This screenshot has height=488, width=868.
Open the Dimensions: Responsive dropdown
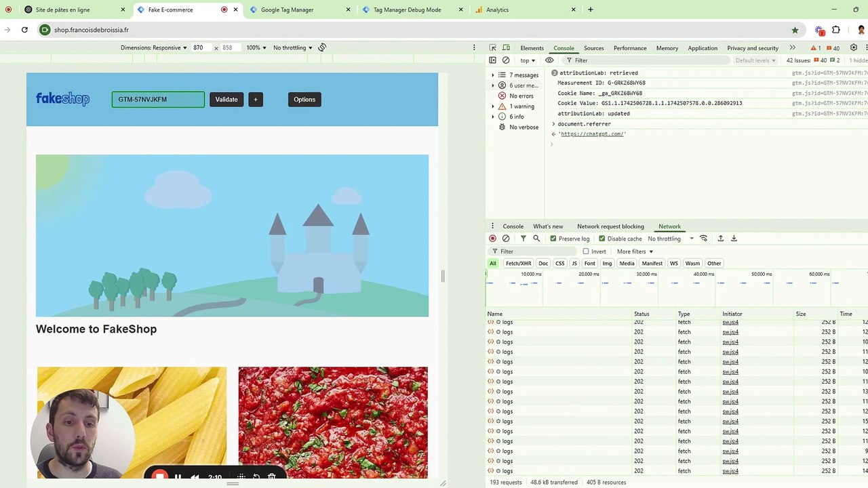[x=154, y=48]
